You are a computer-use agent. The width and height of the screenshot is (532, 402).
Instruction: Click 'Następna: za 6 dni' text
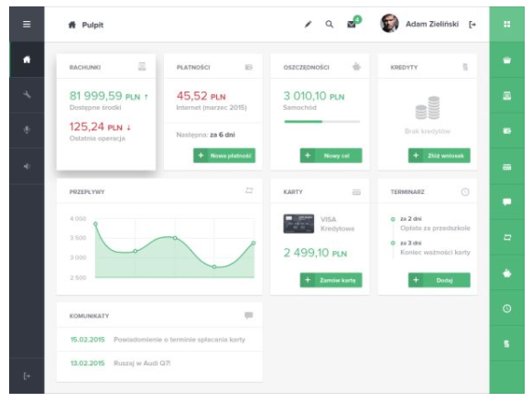click(206, 135)
